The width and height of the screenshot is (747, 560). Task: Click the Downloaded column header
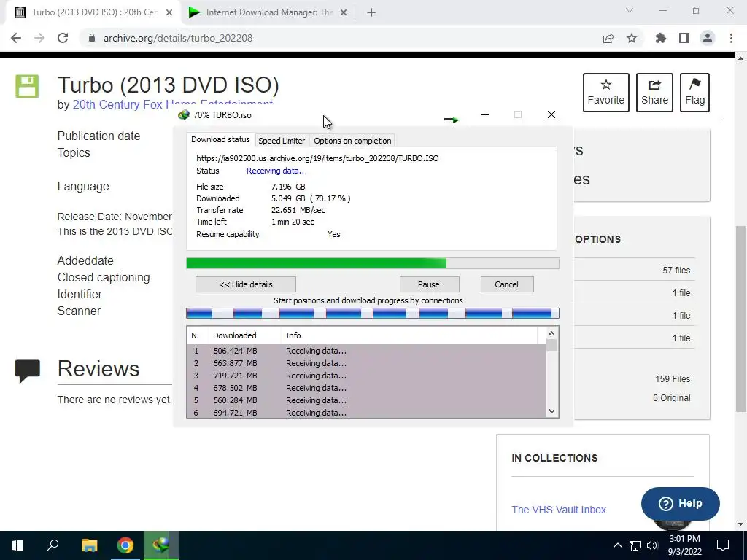[x=245, y=335]
